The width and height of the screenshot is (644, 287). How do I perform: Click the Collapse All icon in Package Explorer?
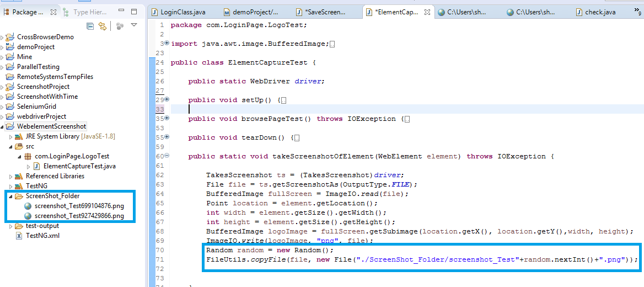[90, 26]
